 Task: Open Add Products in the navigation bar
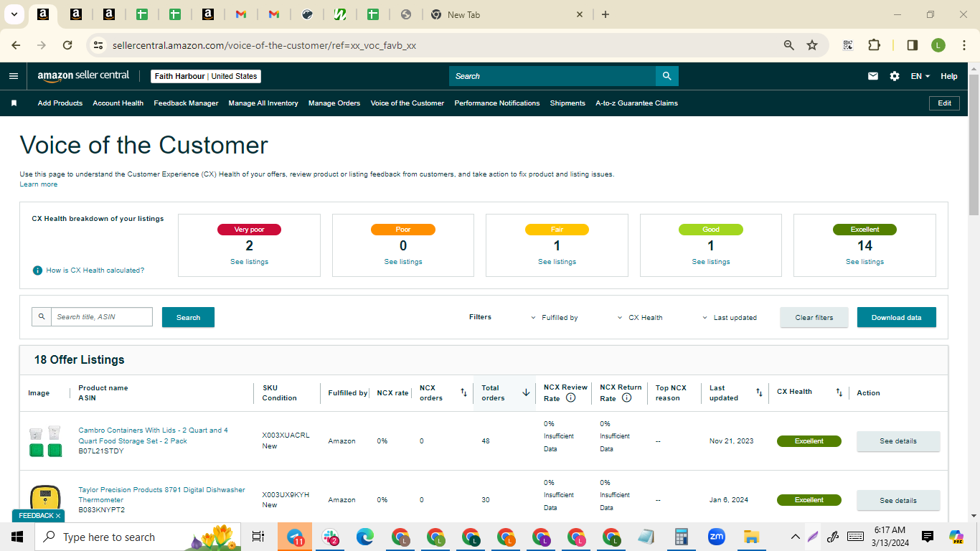coord(60,103)
